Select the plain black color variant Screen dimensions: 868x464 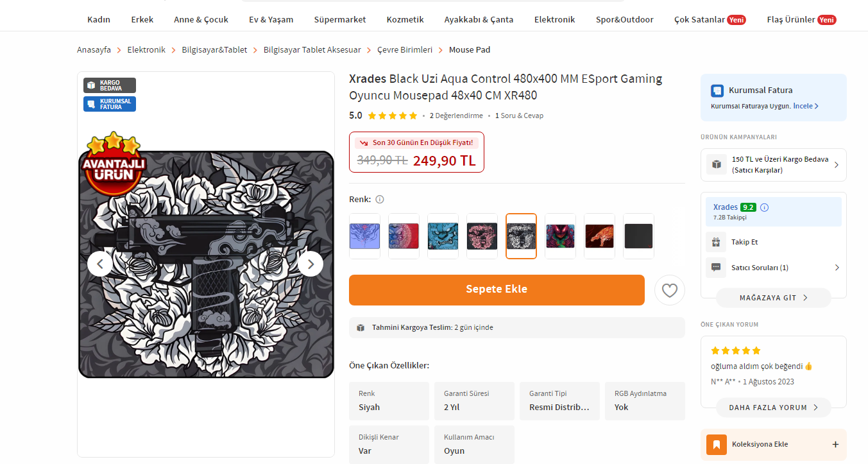(638, 236)
